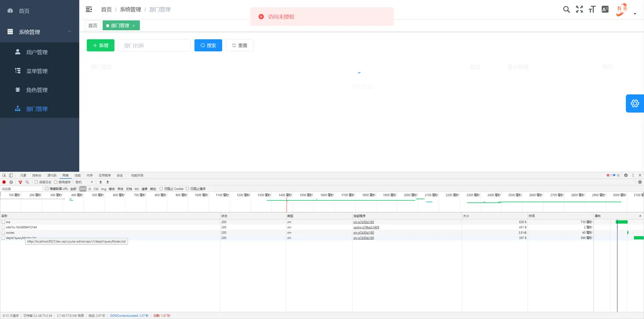The height and width of the screenshot is (319, 644).
Task: Check the 已阻止请求 checkbox
Action: click(x=188, y=189)
